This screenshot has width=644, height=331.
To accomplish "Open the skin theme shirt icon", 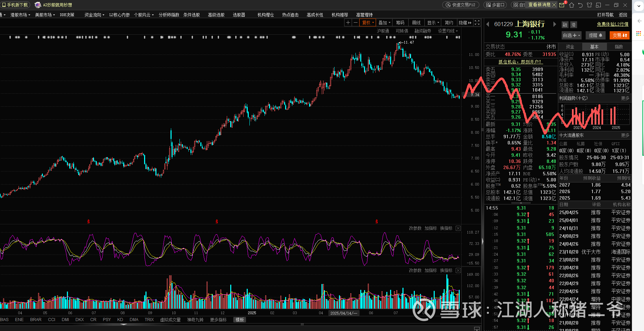I will pyautogui.click(x=589, y=5).
